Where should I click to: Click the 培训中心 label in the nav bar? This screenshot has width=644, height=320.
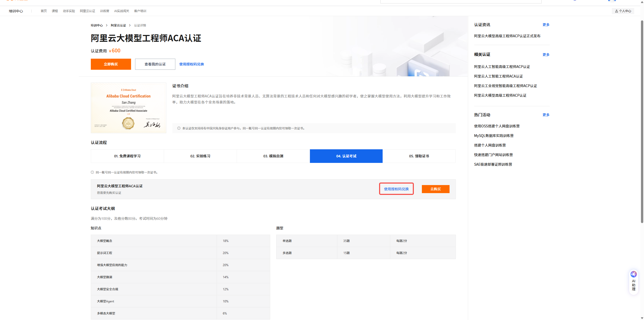pyautogui.click(x=16, y=11)
